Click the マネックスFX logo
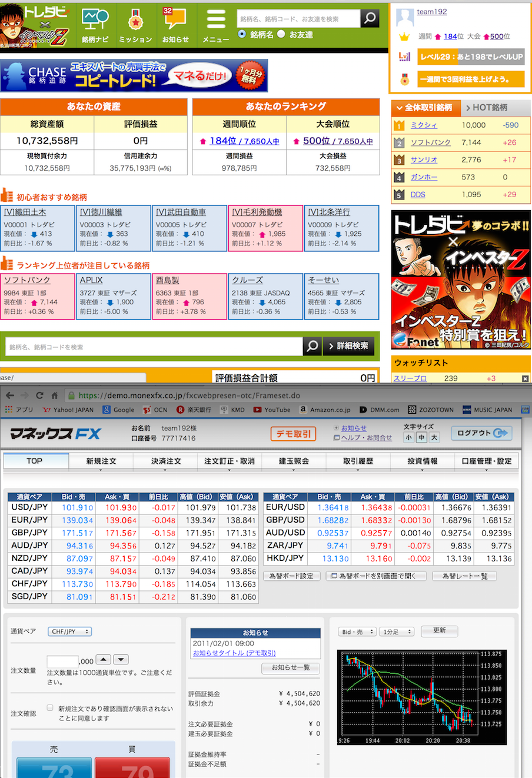532x778 pixels. pyautogui.click(x=56, y=434)
